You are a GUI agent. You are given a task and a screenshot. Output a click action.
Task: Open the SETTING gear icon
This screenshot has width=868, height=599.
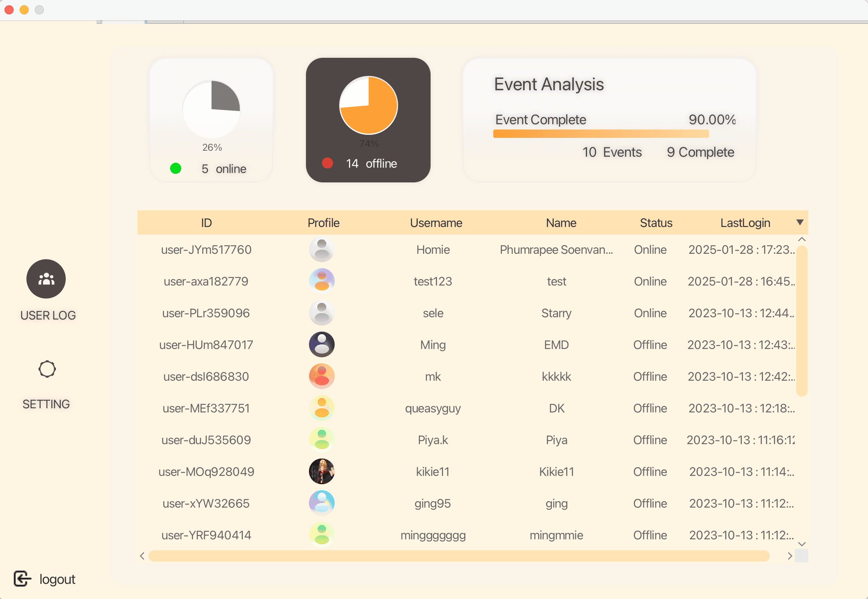[47, 369]
